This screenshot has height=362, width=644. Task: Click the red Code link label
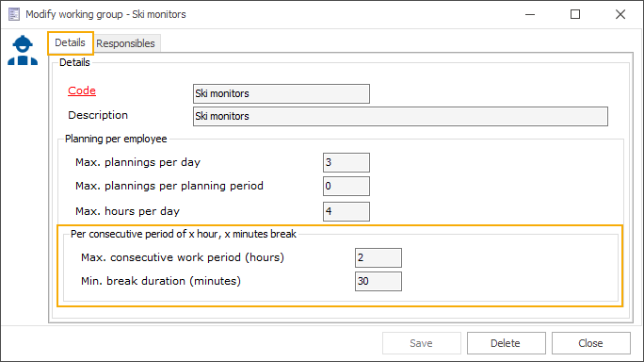pos(82,90)
